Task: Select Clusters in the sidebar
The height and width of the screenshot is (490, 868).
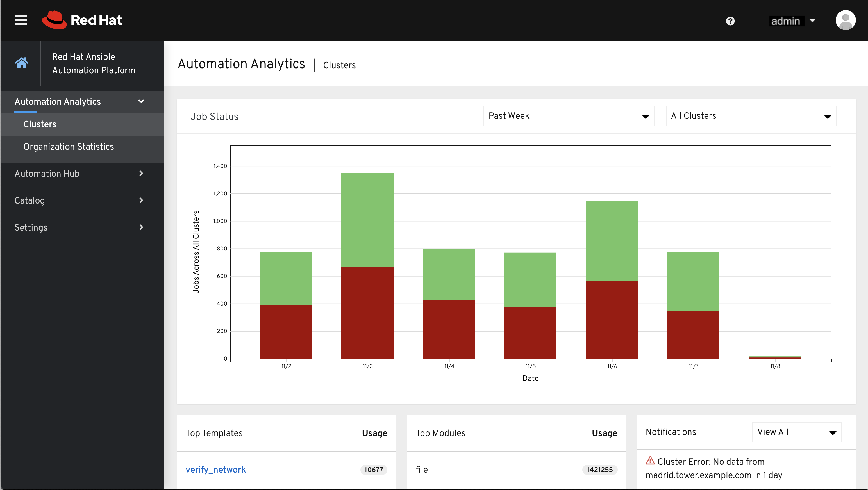Action: [40, 124]
